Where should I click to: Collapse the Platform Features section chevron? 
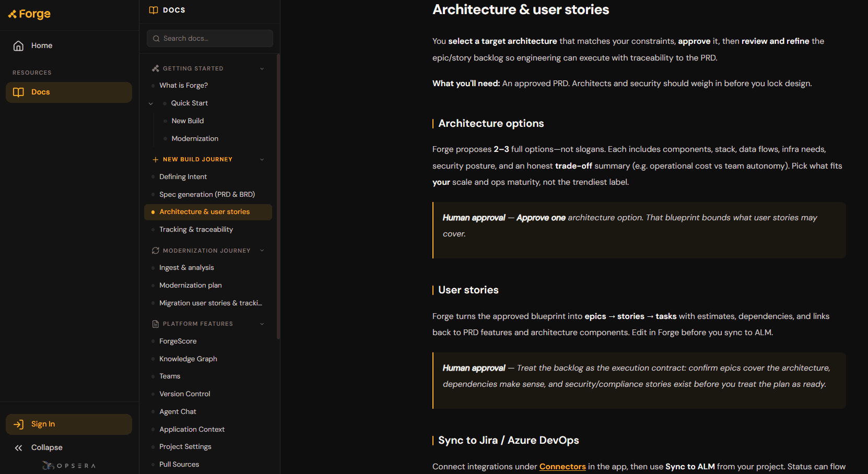[262, 324]
